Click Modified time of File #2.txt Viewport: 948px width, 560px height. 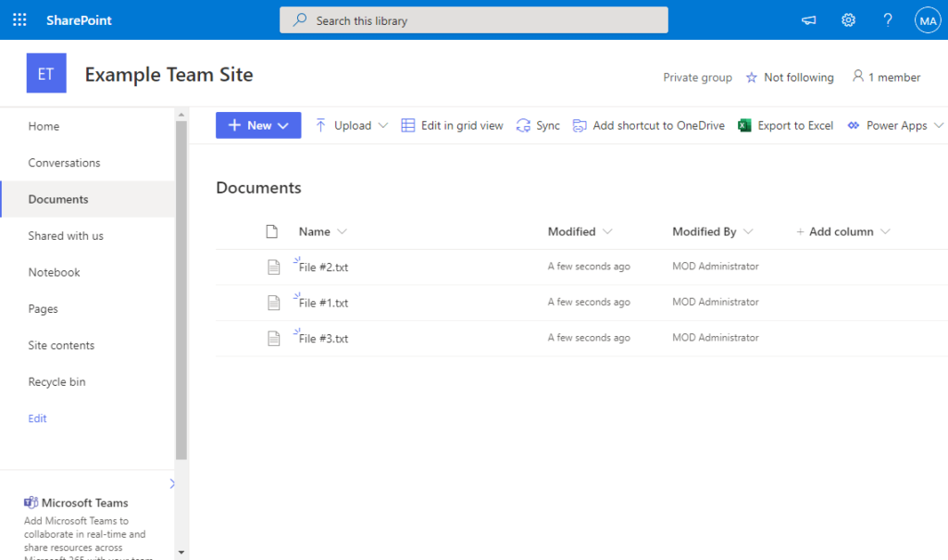click(x=589, y=266)
